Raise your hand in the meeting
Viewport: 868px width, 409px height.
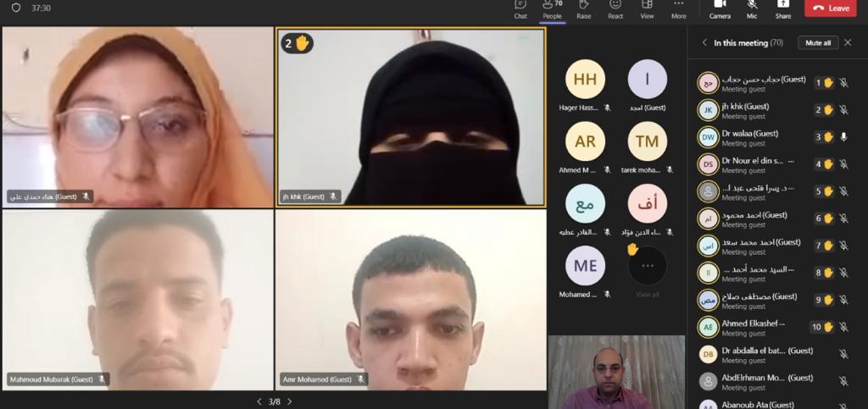tap(584, 8)
